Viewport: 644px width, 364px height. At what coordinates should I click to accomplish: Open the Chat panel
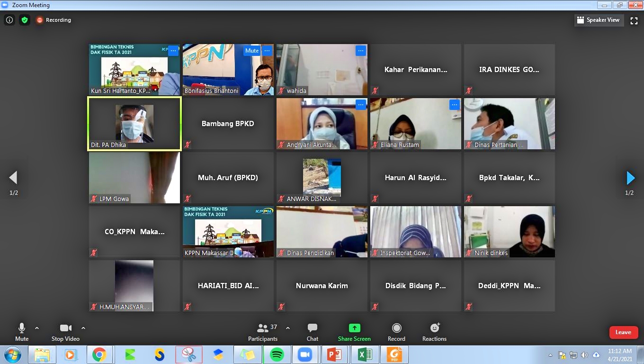point(313,332)
